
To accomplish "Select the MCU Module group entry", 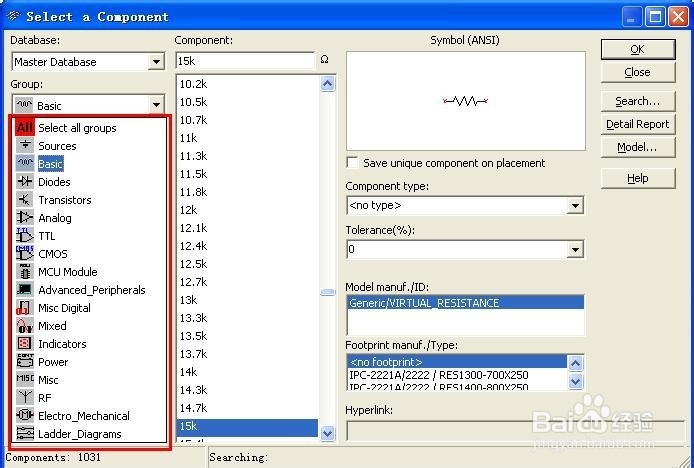I will point(68,272).
